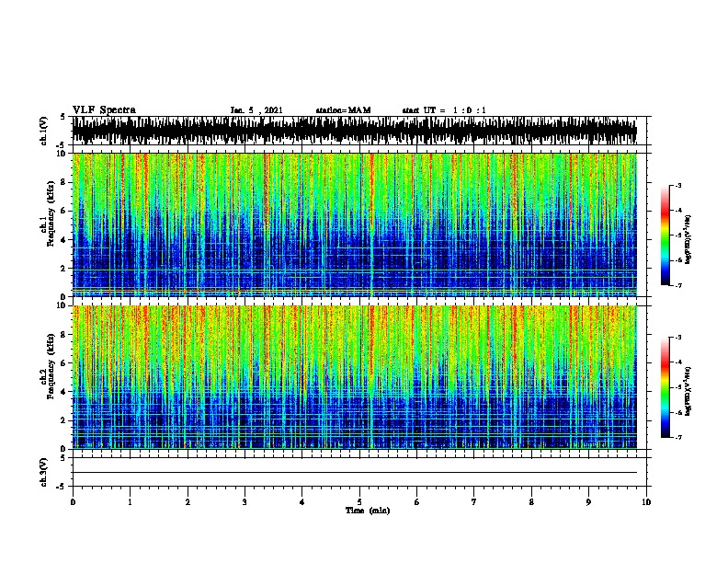The image size is (728, 563).
Task: Click the "station=MAM" header label
Action: point(343,110)
